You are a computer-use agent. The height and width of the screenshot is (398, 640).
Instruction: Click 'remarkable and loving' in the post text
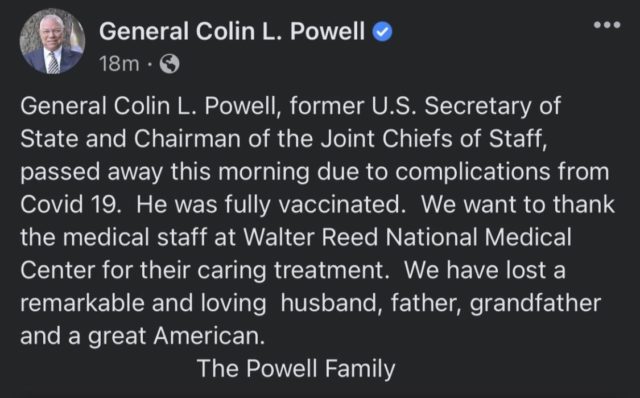point(143,304)
